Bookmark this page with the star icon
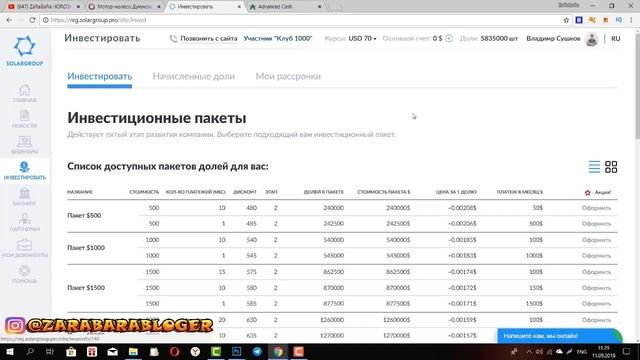Viewport: 640px width, 360px height. click(x=566, y=20)
